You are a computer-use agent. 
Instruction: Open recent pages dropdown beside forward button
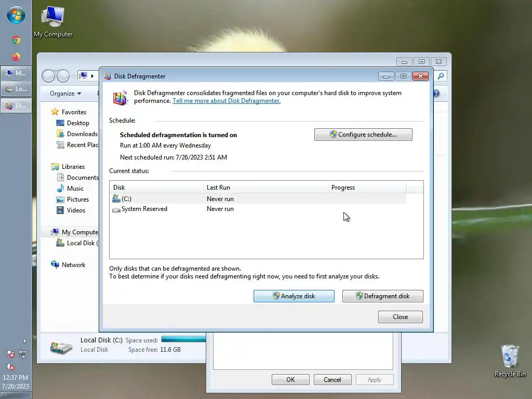coord(73,76)
